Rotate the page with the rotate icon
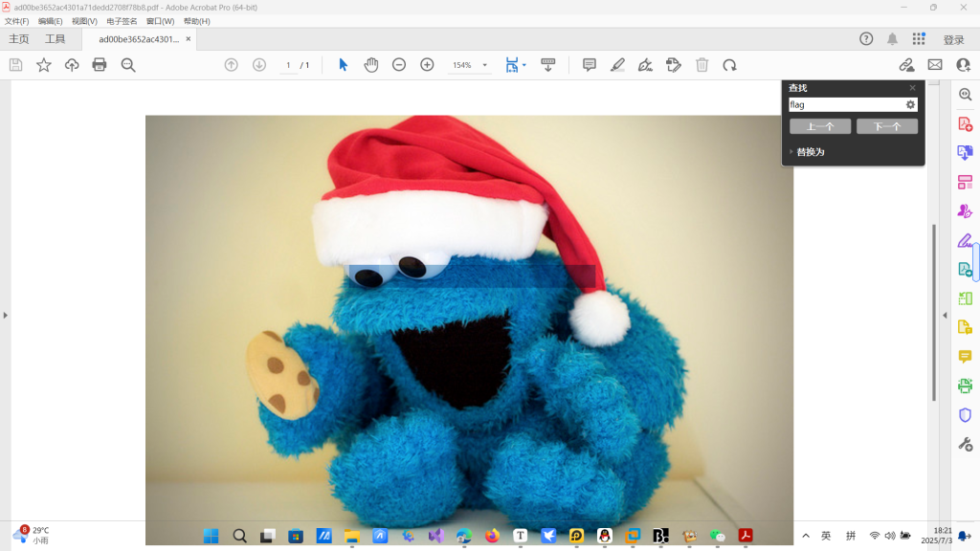The image size is (980, 551). pyautogui.click(x=729, y=65)
